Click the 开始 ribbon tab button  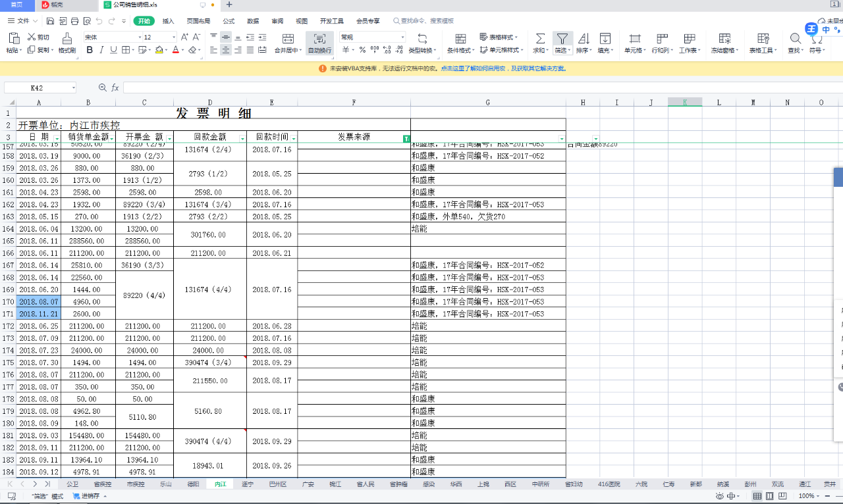pos(144,21)
